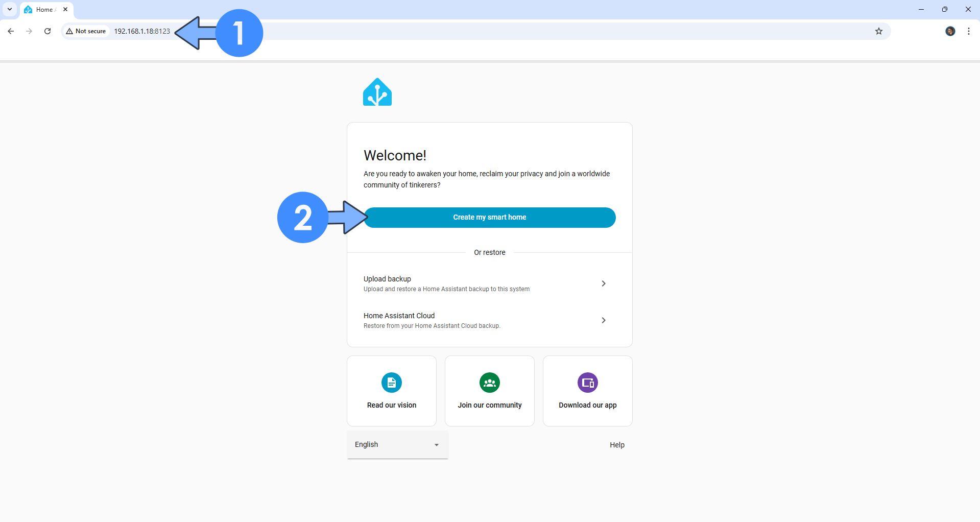Open the English language dropdown
The image size is (980, 522).
tap(397, 444)
